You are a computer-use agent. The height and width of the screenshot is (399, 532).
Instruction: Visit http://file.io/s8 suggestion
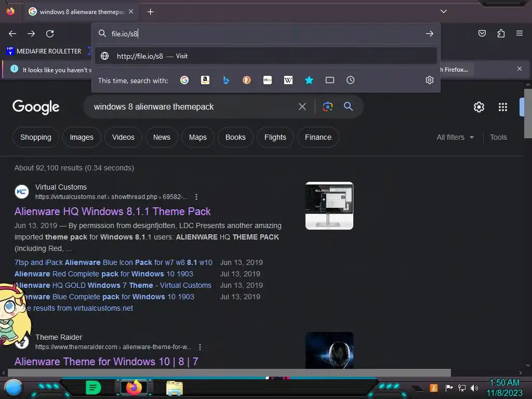pyautogui.click(x=265, y=56)
